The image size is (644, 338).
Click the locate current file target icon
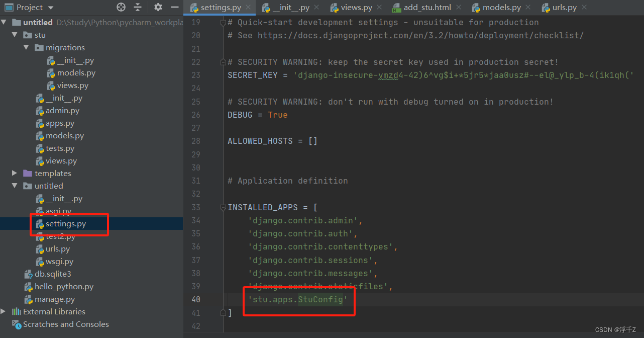[121, 7]
